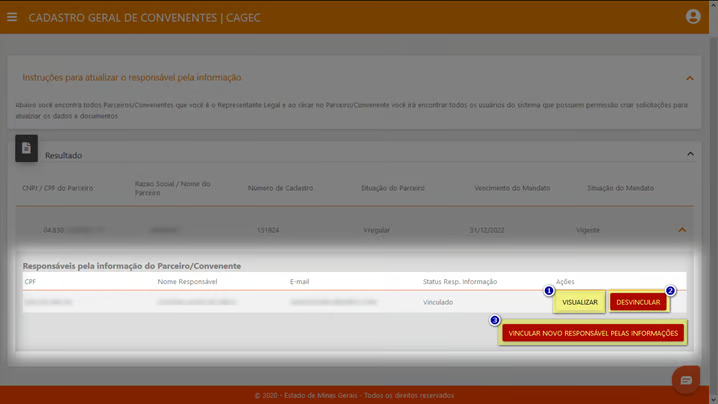Click the chat support bubble icon
Screen dimensions: 718x404
686,380
